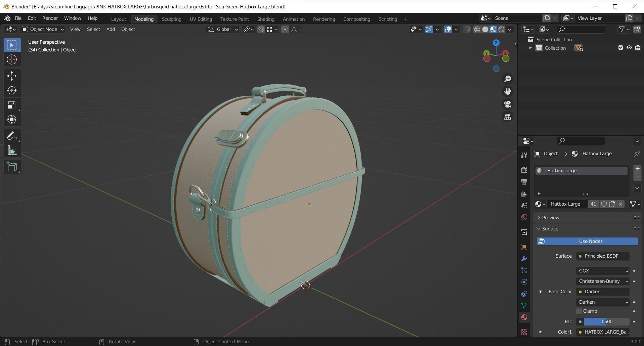Screen dimensions: 644x346
Task: Add a new workspace tab
Action: [x=405, y=19]
